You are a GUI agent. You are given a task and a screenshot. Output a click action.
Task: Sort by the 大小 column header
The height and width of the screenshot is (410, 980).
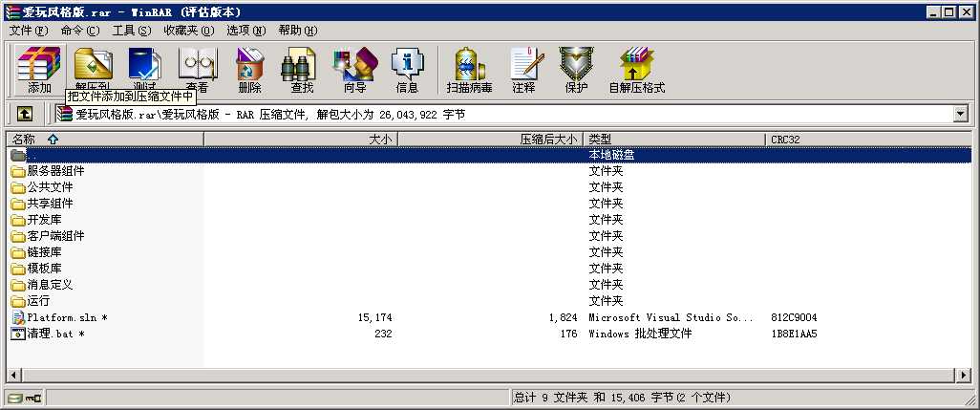coord(301,140)
